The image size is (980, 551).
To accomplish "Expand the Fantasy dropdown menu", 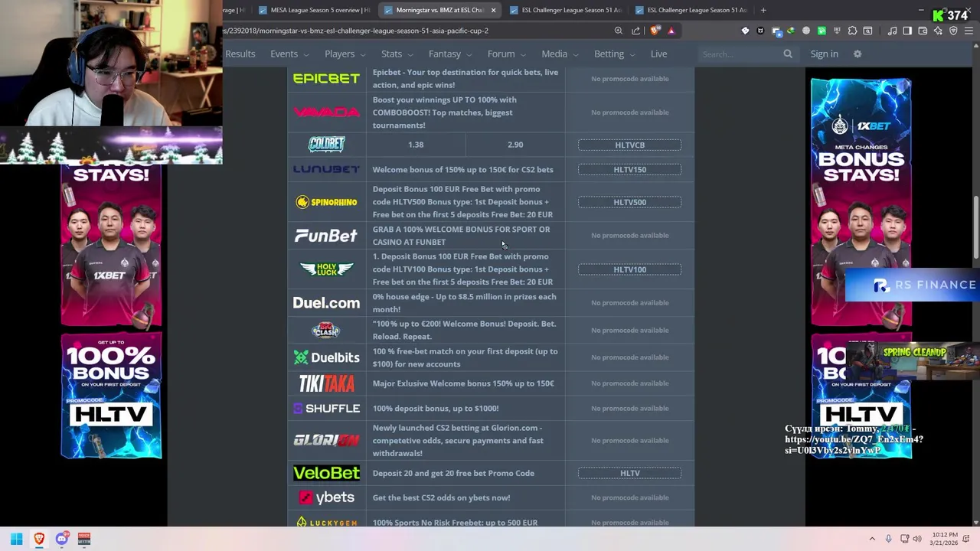I will (x=450, y=54).
